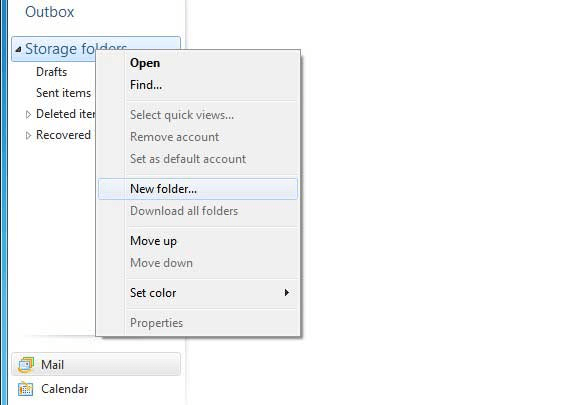This screenshot has width=570, height=405.
Task: Click Set color menu entry
Action: click(198, 293)
